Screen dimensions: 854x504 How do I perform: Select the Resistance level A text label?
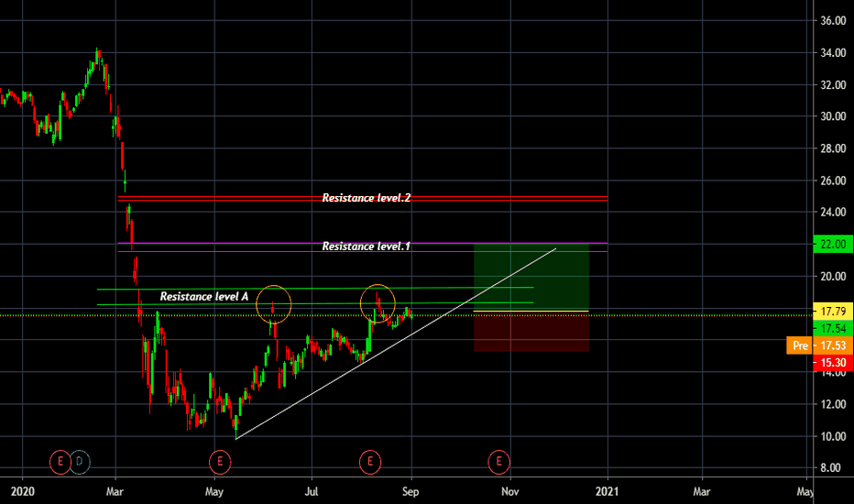pos(204,296)
